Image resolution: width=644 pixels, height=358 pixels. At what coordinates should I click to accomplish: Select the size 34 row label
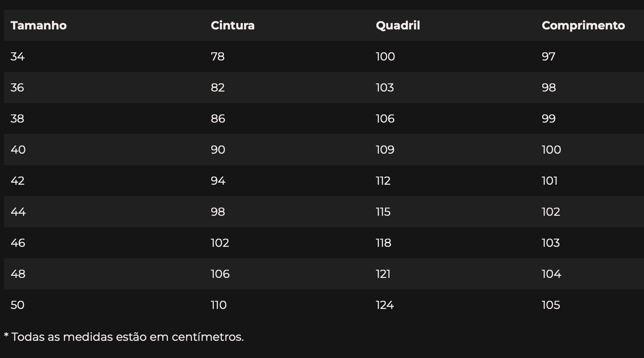coord(18,56)
